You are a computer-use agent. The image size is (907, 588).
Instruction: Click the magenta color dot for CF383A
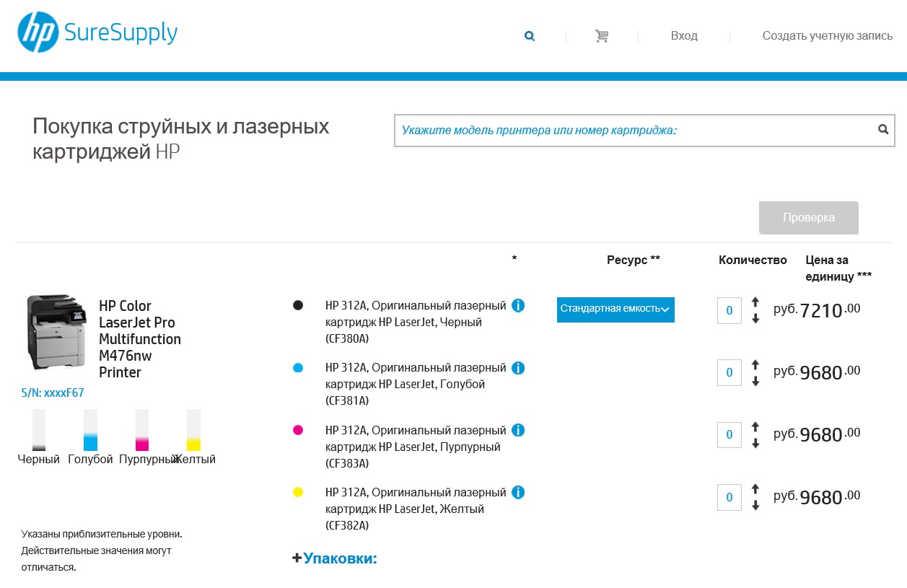click(x=298, y=430)
